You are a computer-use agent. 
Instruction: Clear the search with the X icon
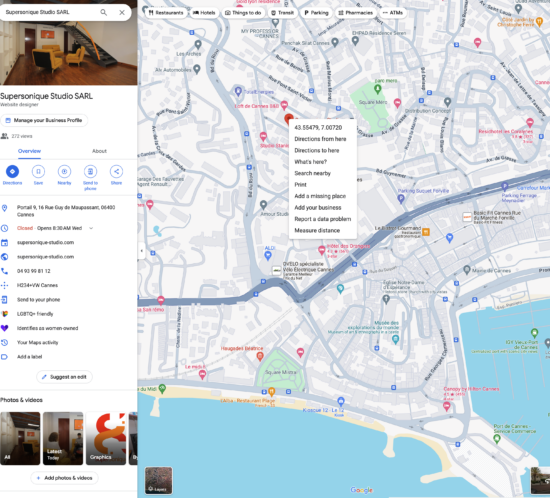122,12
